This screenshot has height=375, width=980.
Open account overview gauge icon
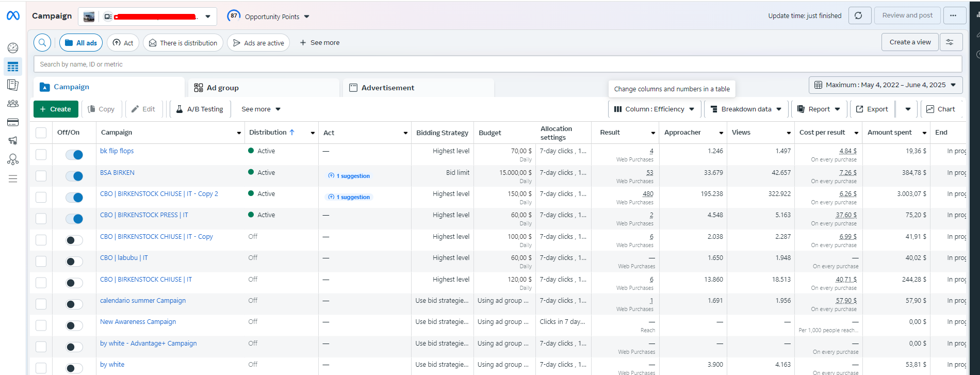(x=13, y=48)
